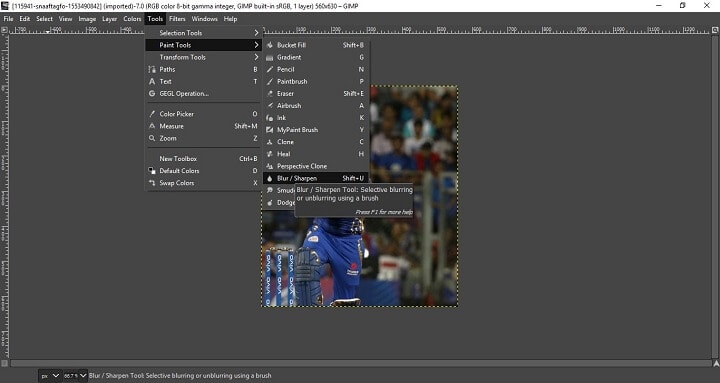720x383 pixels.
Task: Open the 66.7% zoom level dropdown
Action: pos(75,376)
